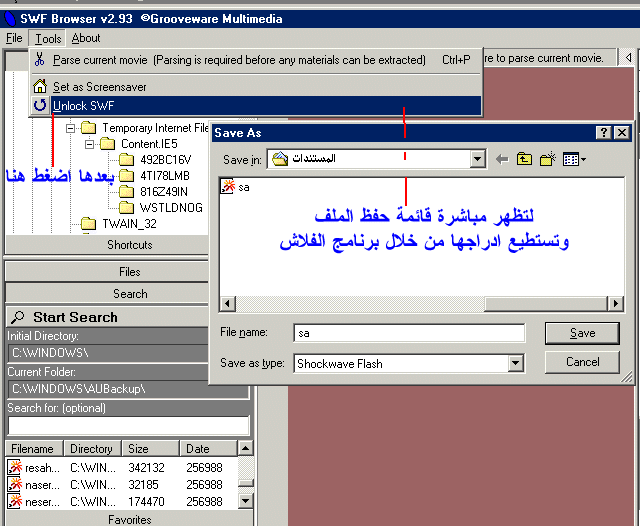Choose Set as Screensaver menu entry
Viewport: 640px width, 526px height.
click(x=256, y=87)
